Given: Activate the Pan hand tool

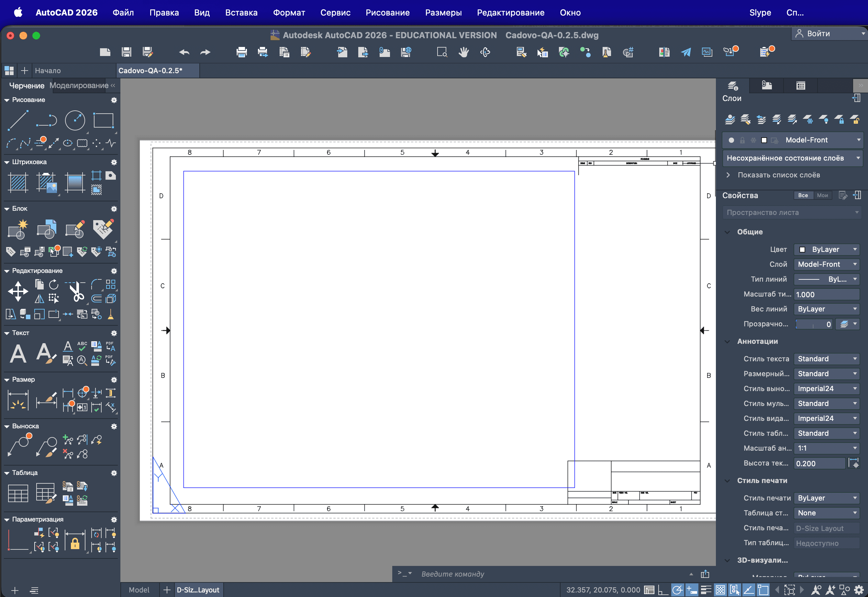Looking at the screenshot, I should [463, 52].
